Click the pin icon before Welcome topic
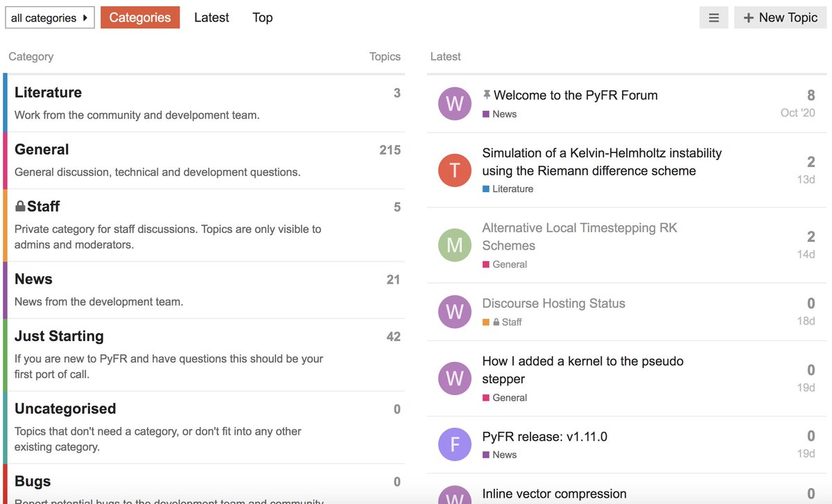The width and height of the screenshot is (832, 504). (x=487, y=94)
